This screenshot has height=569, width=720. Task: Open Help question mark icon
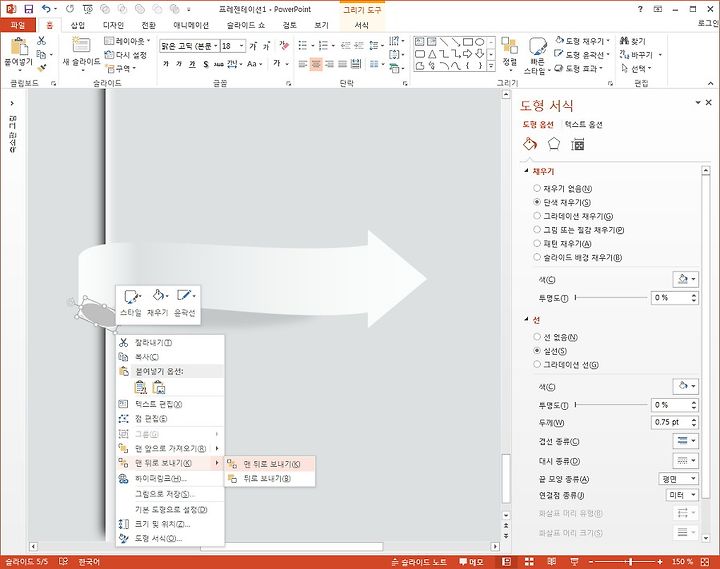(x=641, y=9)
